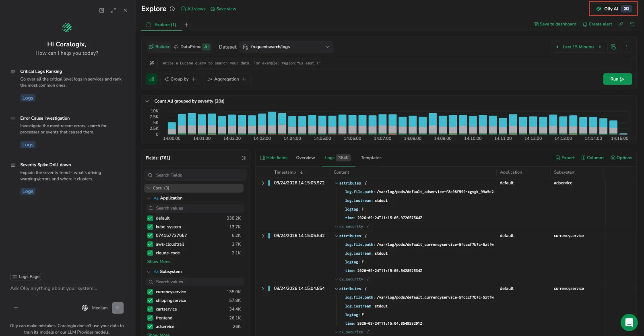644x336 pixels.
Task: Go to the next time range with right arrow
Action: [x=600, y=47]
